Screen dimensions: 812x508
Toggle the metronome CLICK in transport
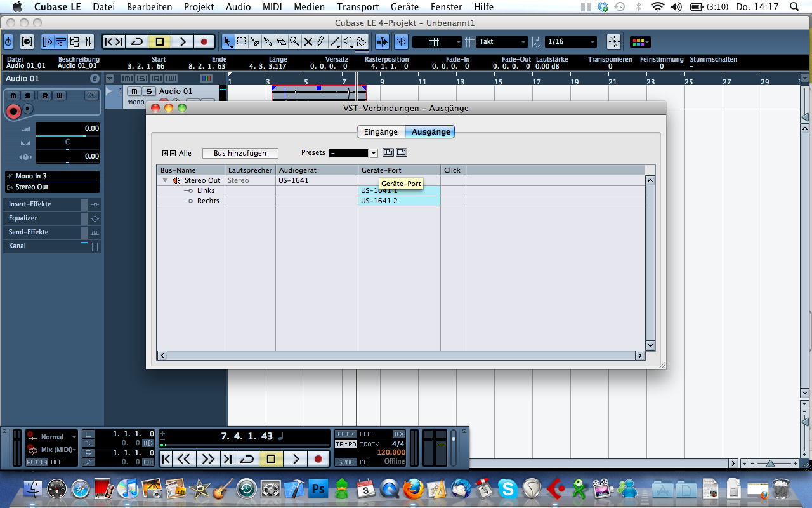coord(346,434)
